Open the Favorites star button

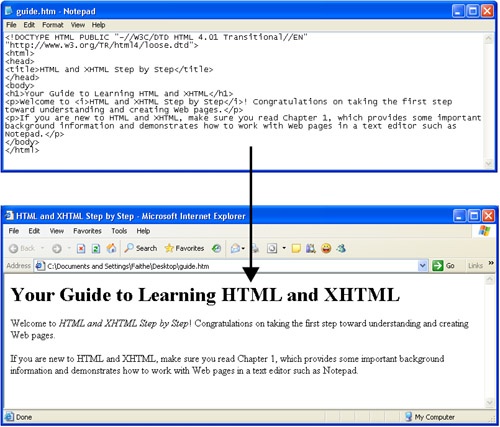tap(184, 248)
